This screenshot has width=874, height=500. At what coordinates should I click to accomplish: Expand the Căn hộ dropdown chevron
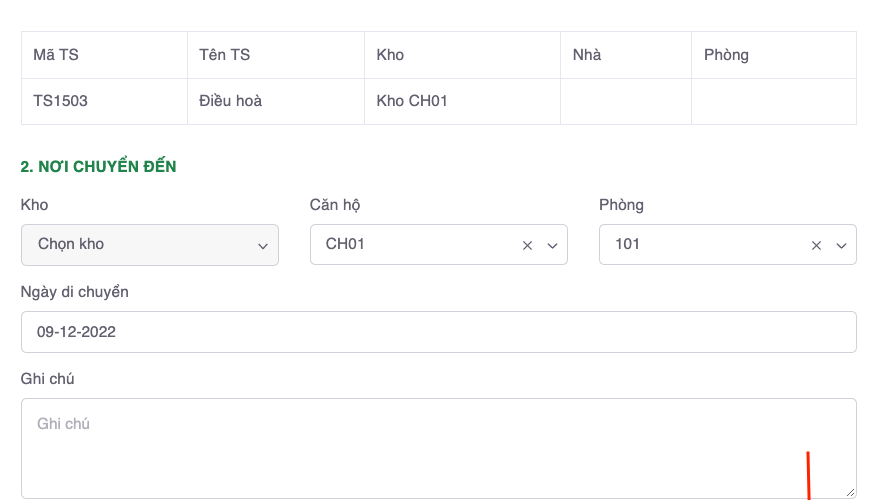tap(551, 246)
